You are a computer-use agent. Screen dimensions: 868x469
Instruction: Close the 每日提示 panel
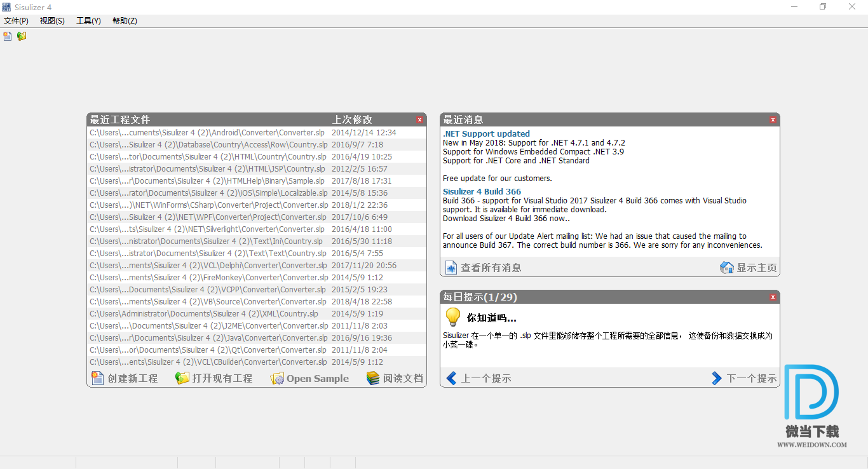tap(773, 297)
